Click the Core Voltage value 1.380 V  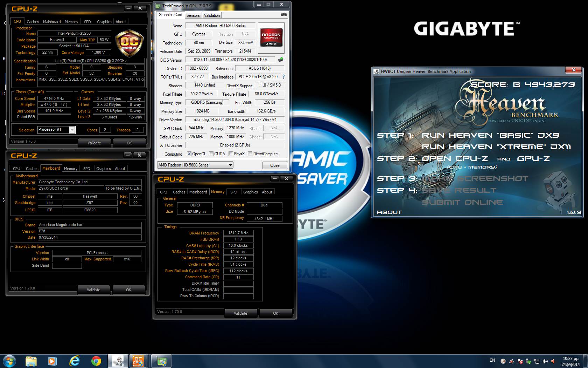point(98,53)
